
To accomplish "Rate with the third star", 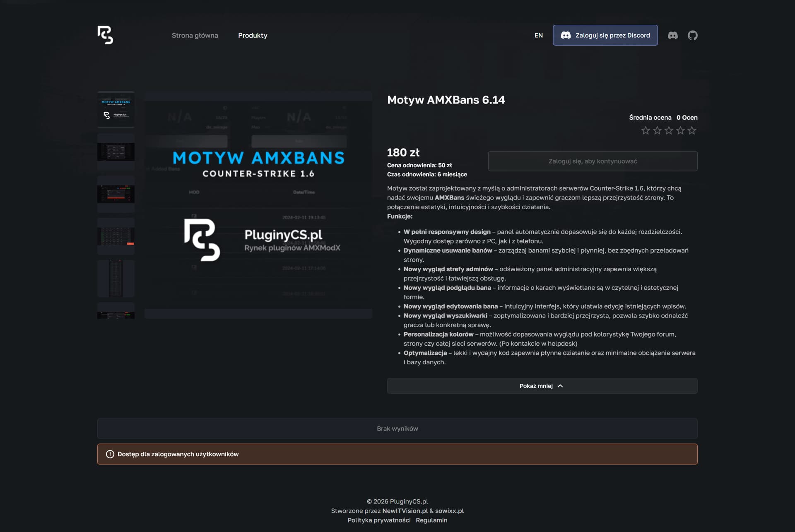I will [669, 131].
